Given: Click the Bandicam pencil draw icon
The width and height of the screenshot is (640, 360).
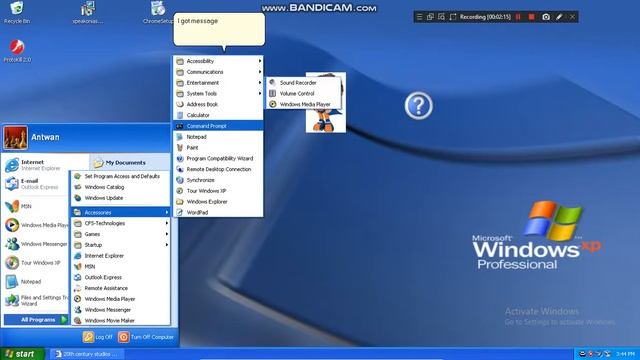Looking at the screenshot, I should [x=559, y=17].
